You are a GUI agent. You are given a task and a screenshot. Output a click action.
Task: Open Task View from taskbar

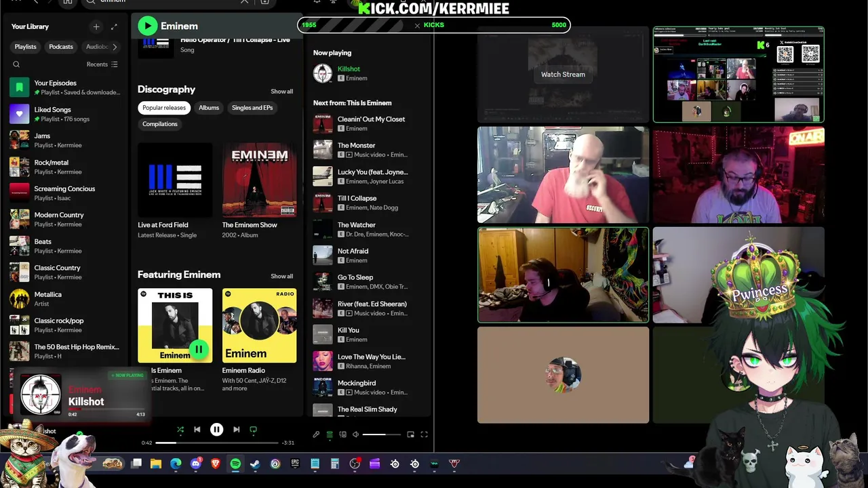[136, 464]
